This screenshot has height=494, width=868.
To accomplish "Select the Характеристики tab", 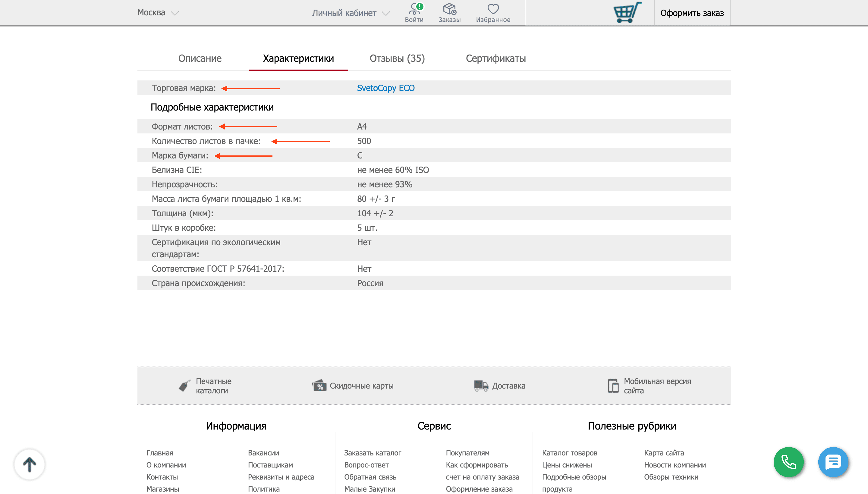I will 298,58.
